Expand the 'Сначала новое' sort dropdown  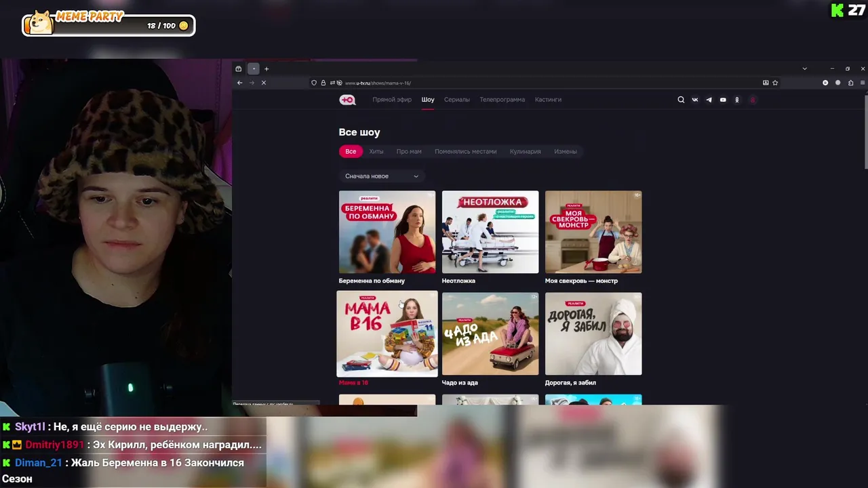tap(382, 176)
